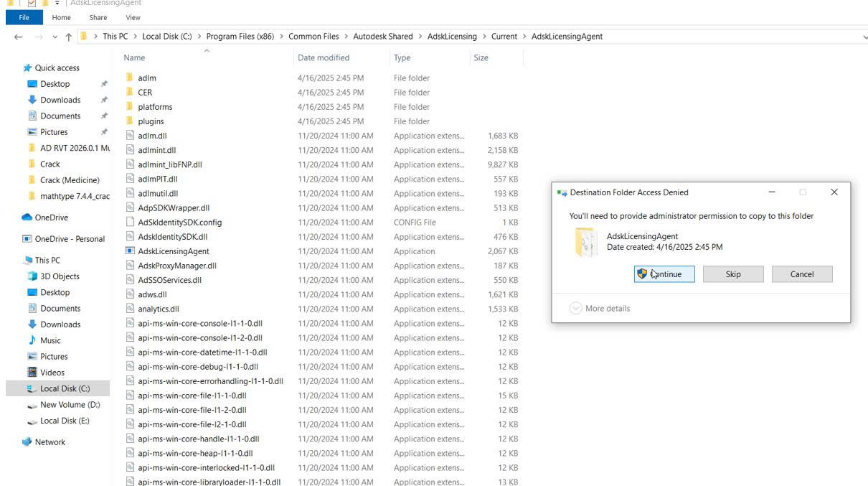Viewport: 868px width, 486px height.
Task: Expand the chevron after Common Files breadcrumb
Action: pyautogui.click(x=346, y=37)
